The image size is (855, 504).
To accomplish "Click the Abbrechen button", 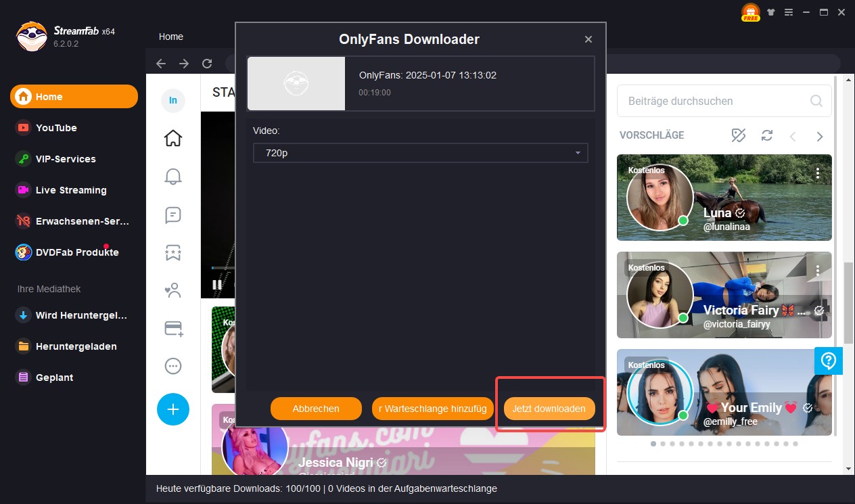I will 316,409.
